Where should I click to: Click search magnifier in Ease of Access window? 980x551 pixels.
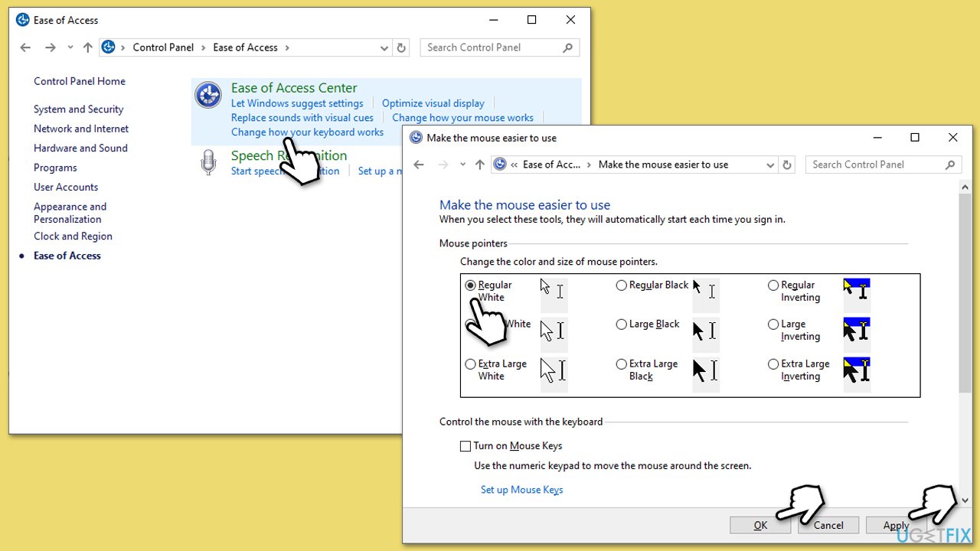click(x=567, y=47)
